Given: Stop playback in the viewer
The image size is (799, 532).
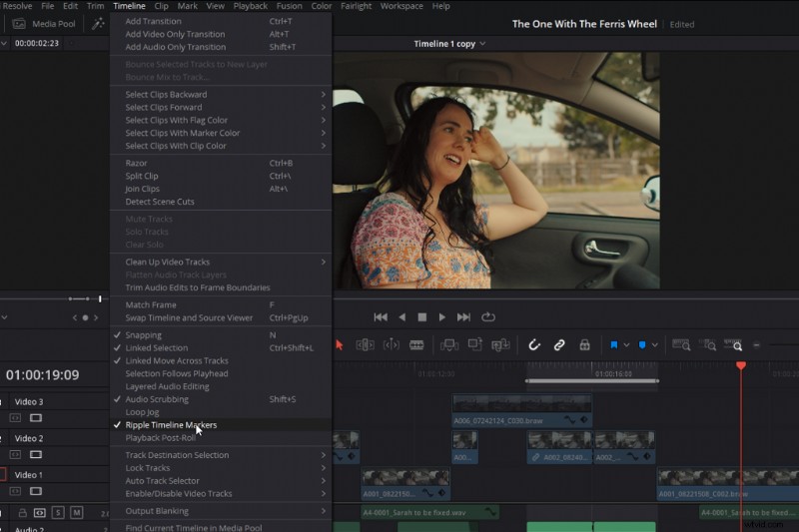Looking at the screenshot, I should [421, 317].
